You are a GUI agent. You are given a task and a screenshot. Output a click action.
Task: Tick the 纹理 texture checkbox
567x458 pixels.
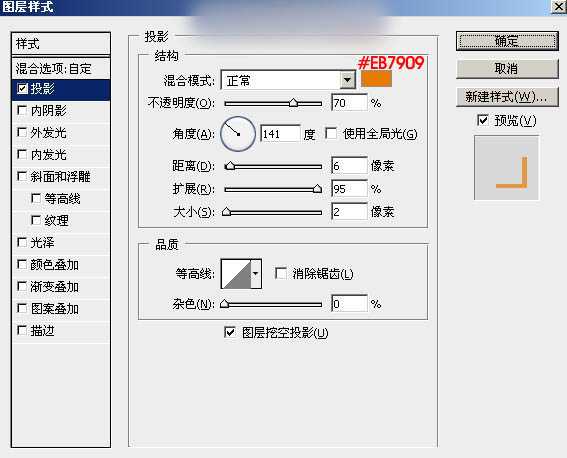[36, 220]
